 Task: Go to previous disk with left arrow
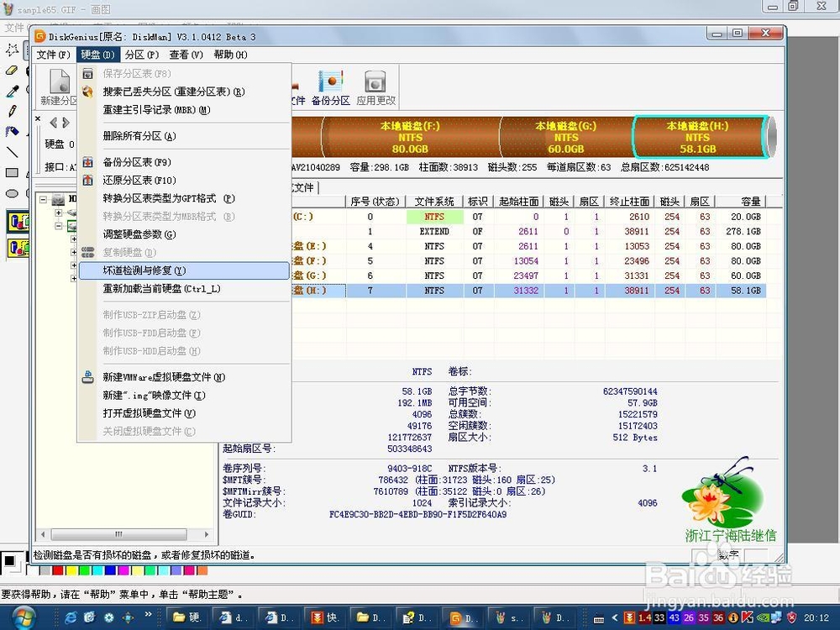pos(53,123)
